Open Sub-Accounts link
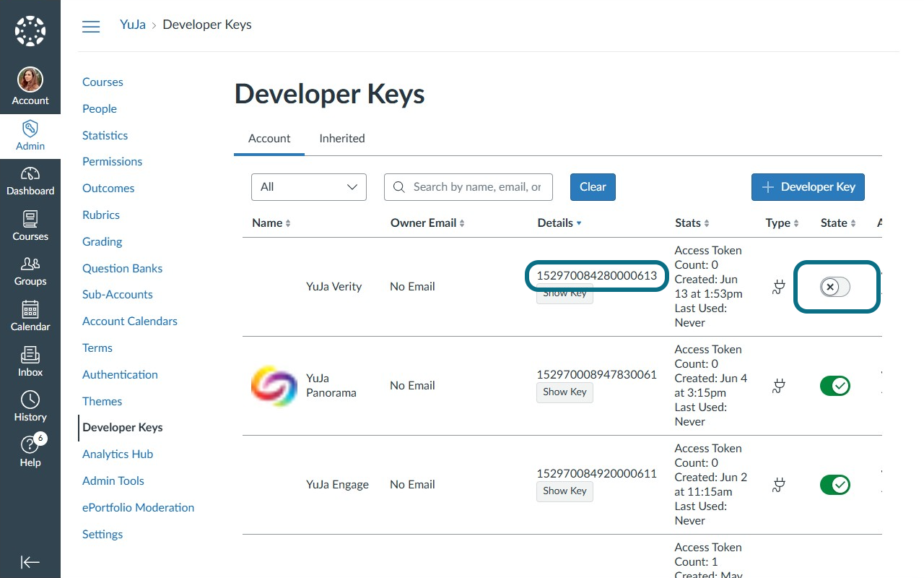 tap(118, 295)
